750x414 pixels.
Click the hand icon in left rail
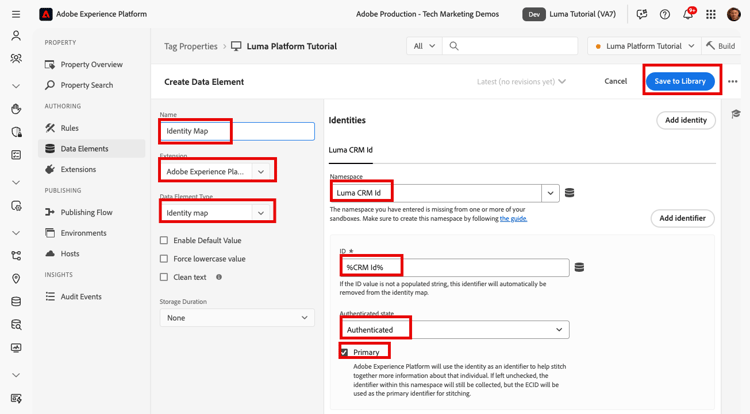click(x=16, y=109)
